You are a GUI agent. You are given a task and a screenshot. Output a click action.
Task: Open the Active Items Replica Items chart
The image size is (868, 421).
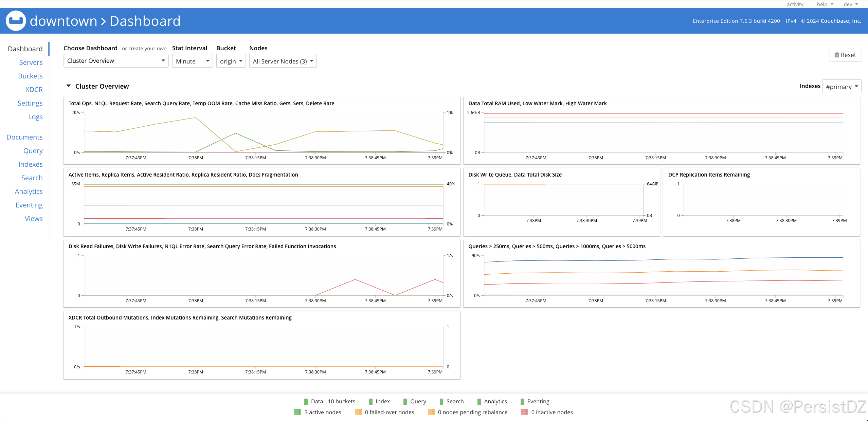[261, 202]
